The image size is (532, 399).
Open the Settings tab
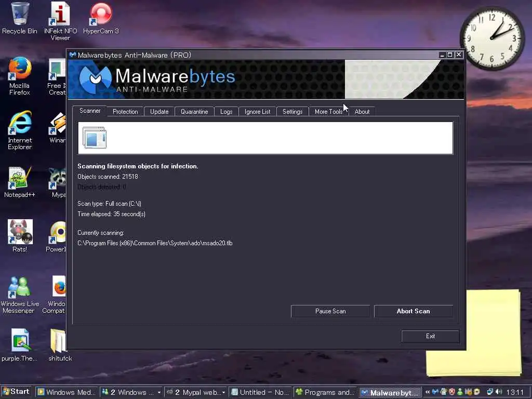292,112
